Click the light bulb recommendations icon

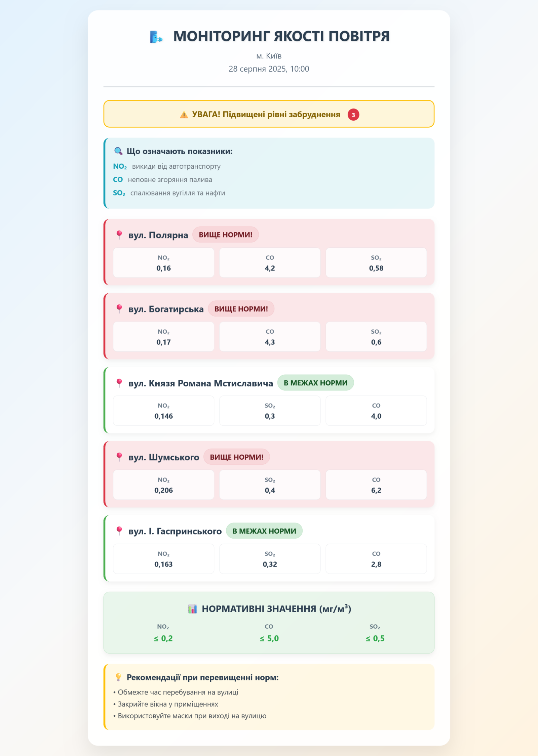pos(118,677)
